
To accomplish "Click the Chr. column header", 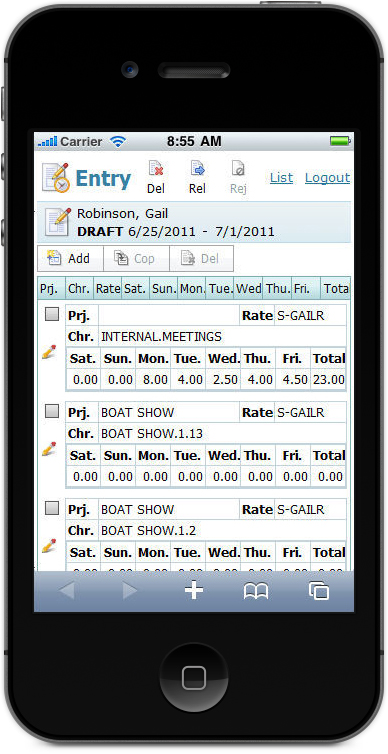I will 80,289.
